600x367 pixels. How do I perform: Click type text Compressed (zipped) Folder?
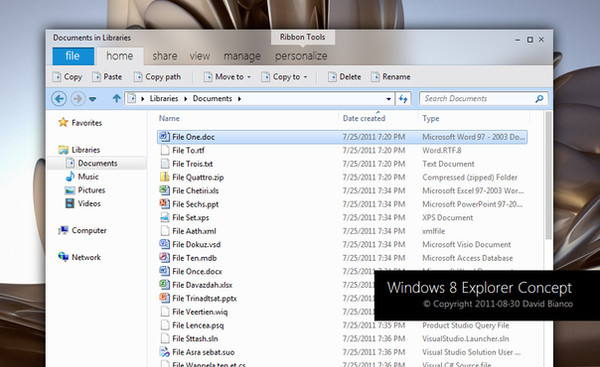(470, 177)
